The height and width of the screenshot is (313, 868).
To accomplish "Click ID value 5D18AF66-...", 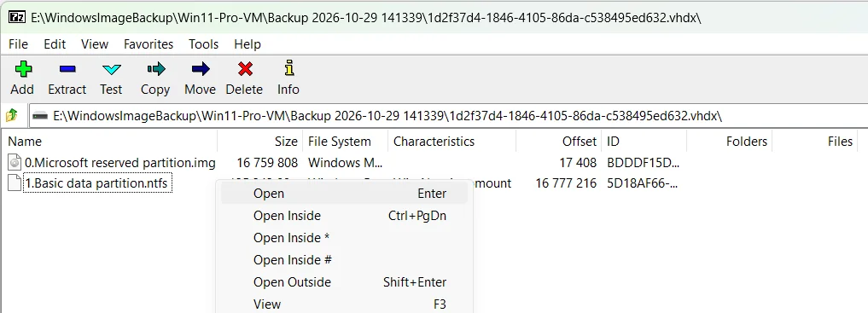I will click(x=642, y=183).
